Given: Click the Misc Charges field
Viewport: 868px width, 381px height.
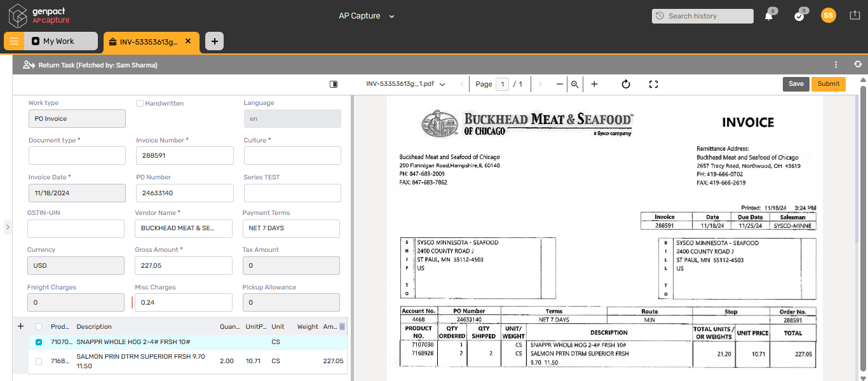Looking at the screenshot, I should (x=184, y=303).
